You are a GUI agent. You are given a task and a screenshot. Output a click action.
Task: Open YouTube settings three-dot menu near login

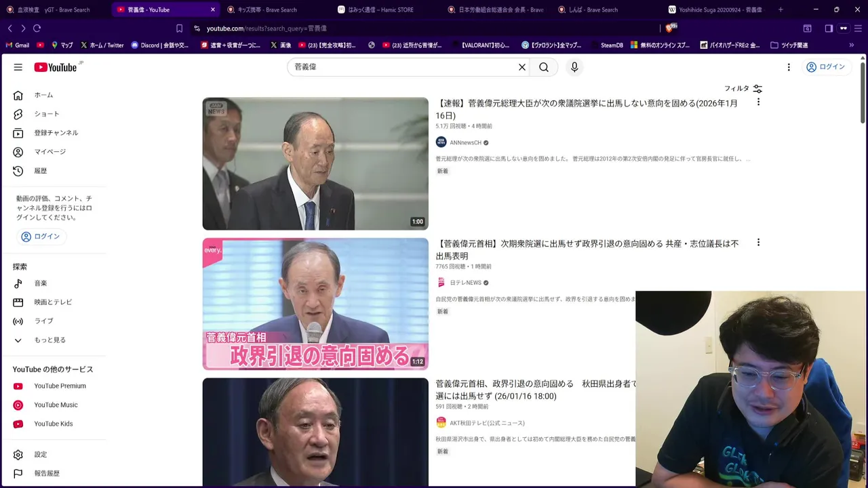[789, 67]
